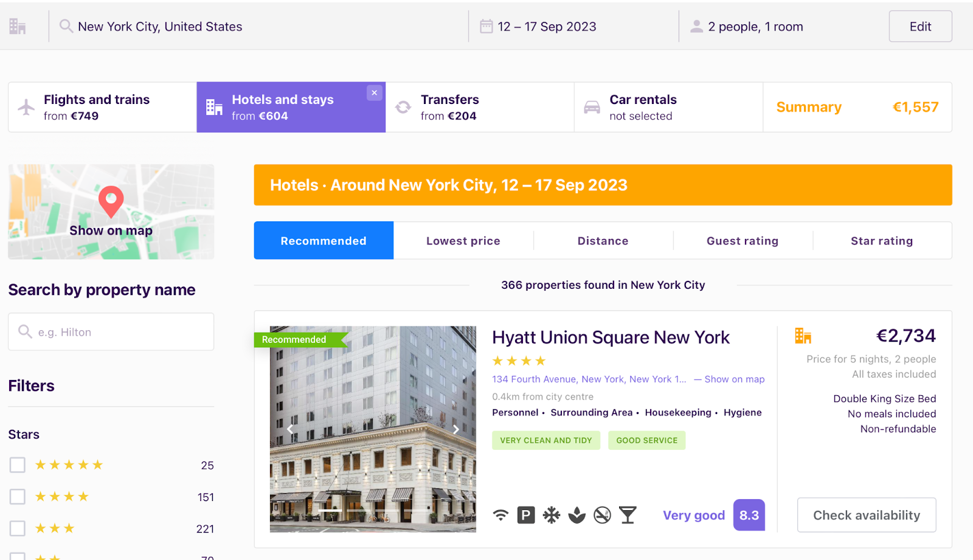Screen dimensions: 973x560
Task: Click the Wi-Fi amenity icon
Action: 500,515
